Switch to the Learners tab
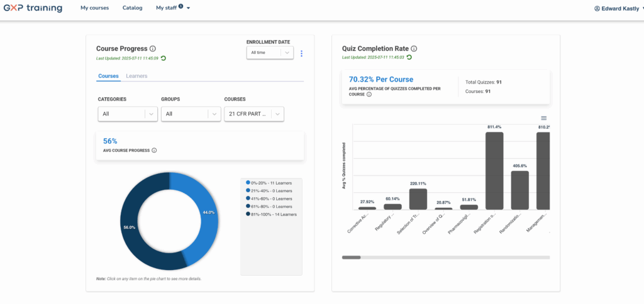This screenshot has height=304, width=644. pos(136,76)
